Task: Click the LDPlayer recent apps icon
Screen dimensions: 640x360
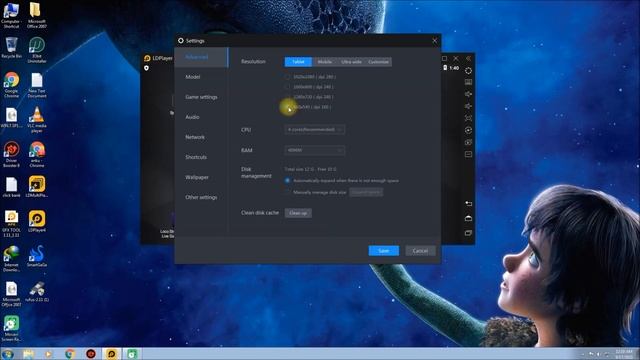Action: (x=468, y=233)
